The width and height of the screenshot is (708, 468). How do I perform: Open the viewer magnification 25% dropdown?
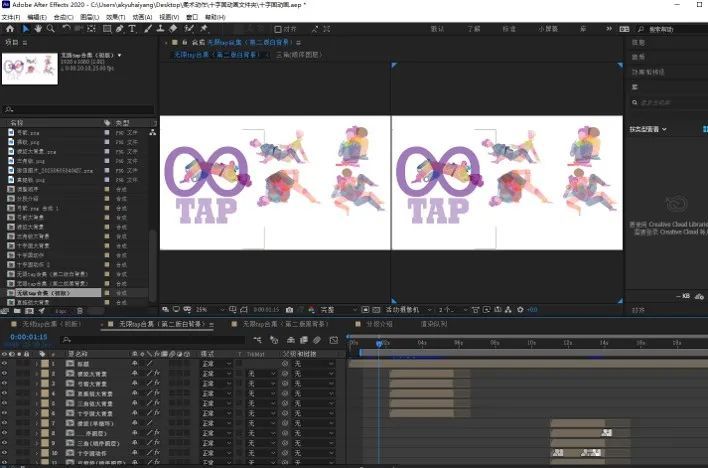pyautogui.click(x=210, y=310)
